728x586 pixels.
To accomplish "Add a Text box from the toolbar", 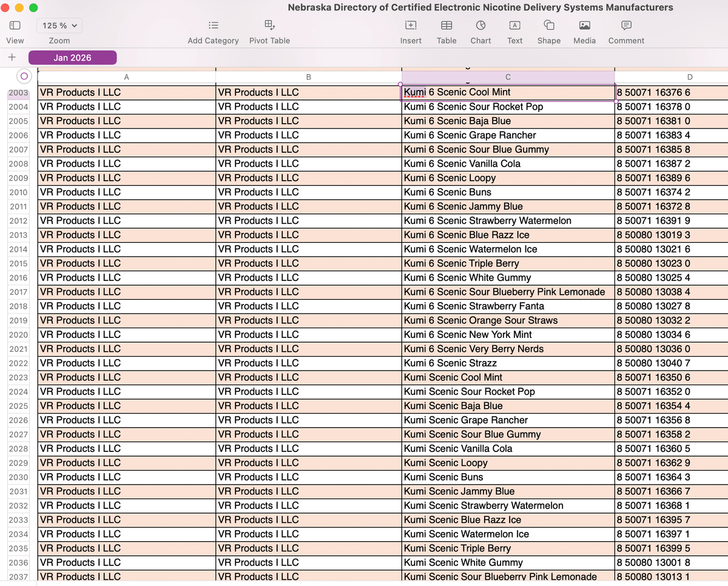I will pyautogui.click(x=514, y=25).
